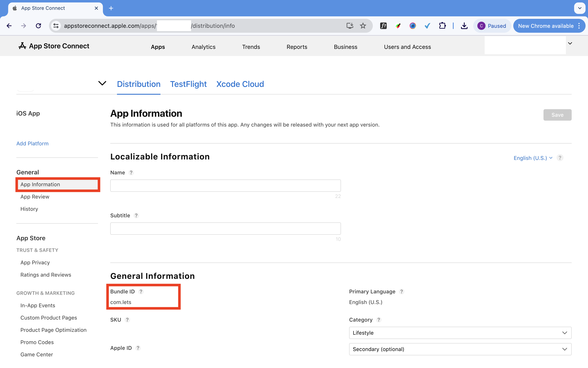Click the colorful feather extension icon
Viewport: 588px width, 368px height.
(398, 26)
